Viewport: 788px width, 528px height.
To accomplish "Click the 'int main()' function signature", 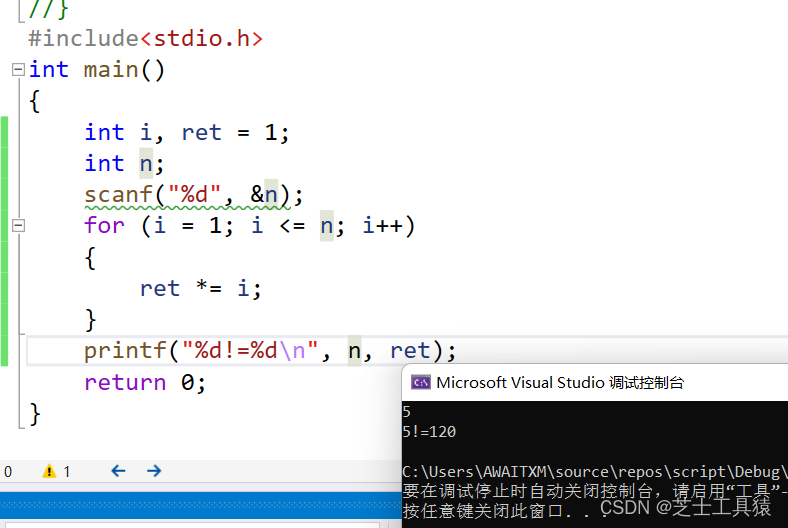I will point(96,70).
